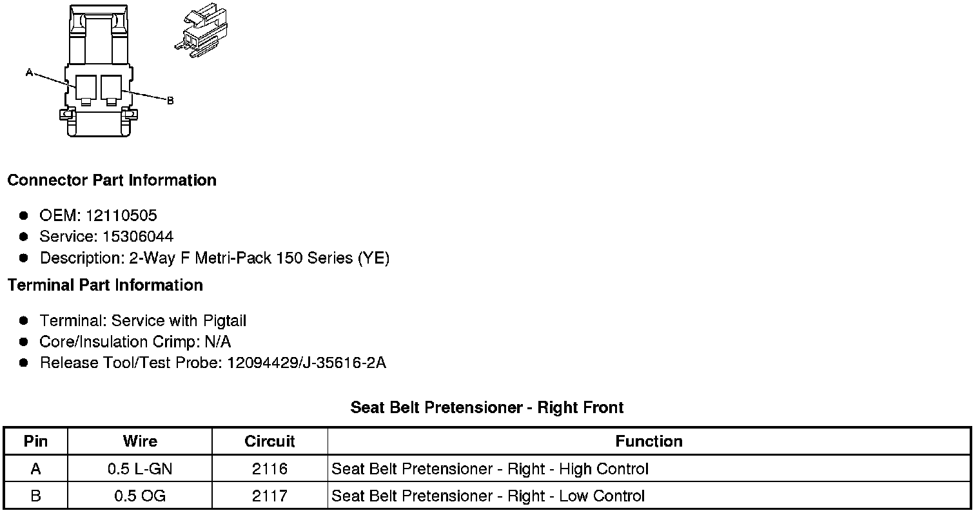Click the Service: 15306044 bullet line
This screenshot has height=513, width=980.
pos(106,237)
